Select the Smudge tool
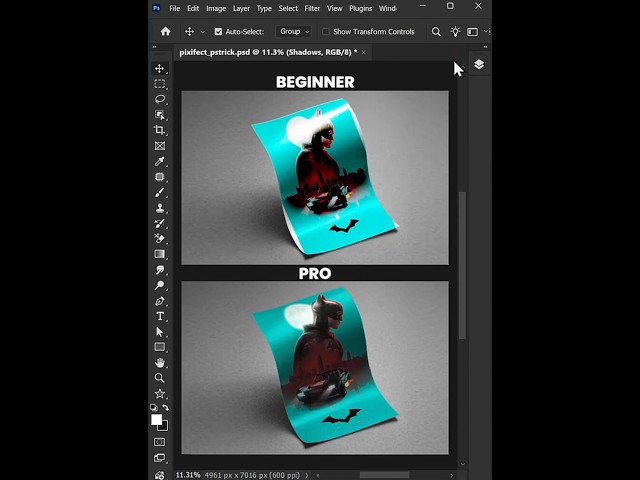Viewport: 640px width, 480px height. tap(160, 269)
